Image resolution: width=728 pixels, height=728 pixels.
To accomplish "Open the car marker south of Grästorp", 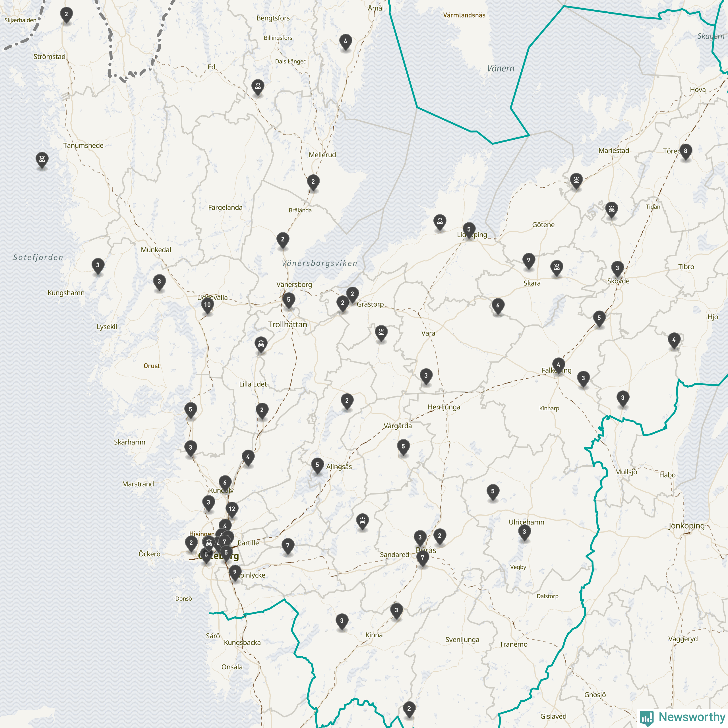I will click(x=381, y=334).
